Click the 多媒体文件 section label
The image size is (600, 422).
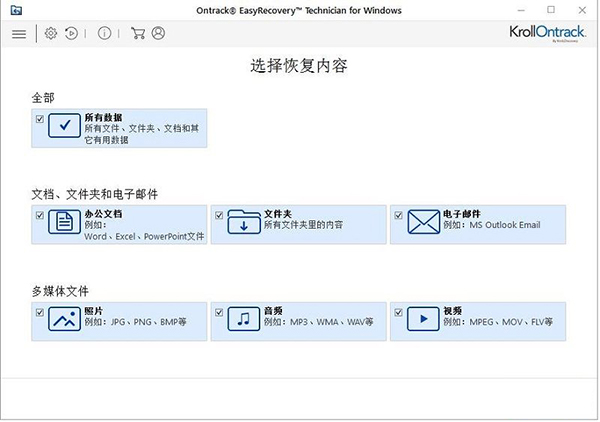click(x=60, y=291)
